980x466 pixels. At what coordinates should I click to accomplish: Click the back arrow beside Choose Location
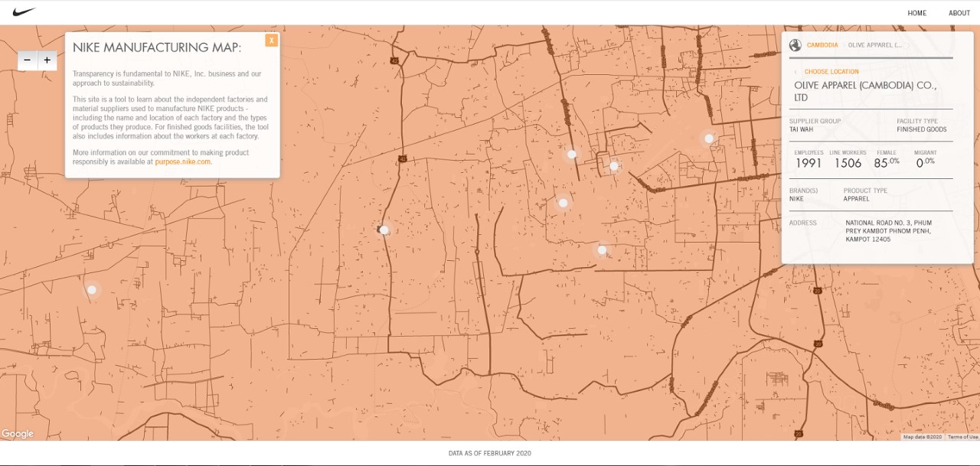(x=795, y=72)
